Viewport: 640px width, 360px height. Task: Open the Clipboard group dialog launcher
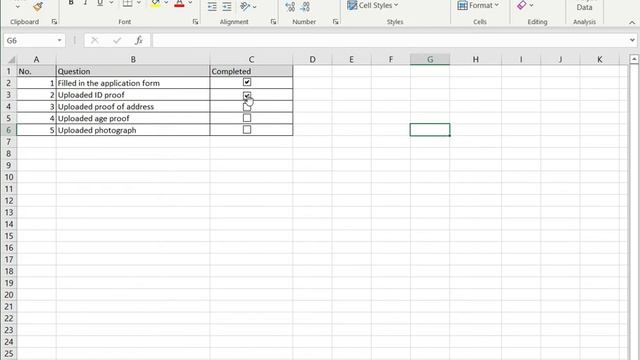(54, 22)
